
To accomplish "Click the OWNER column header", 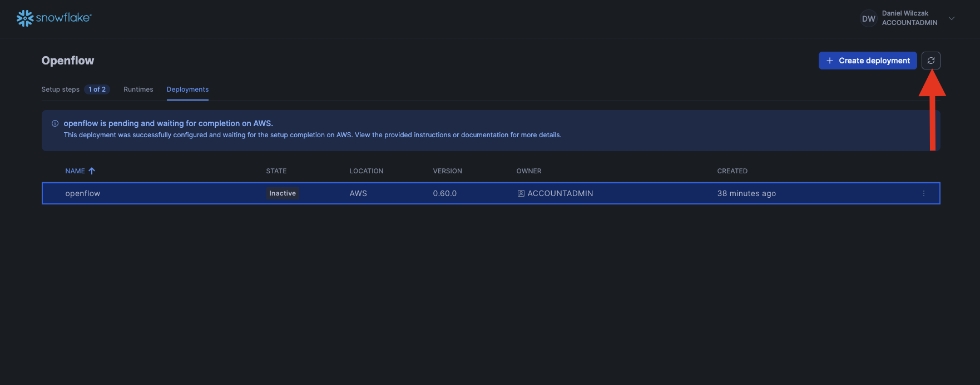I will [528, 171].
